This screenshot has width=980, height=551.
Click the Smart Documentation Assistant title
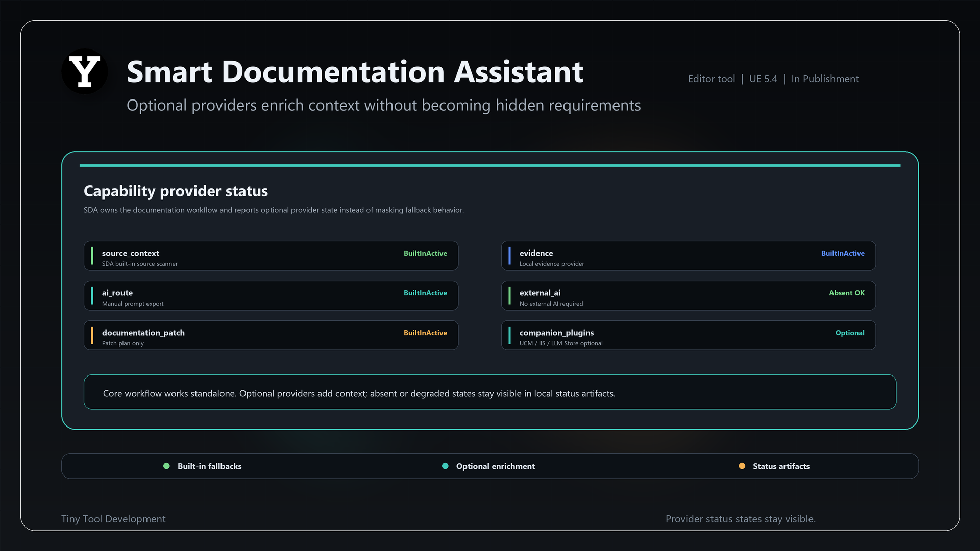[x=355, y=71]
